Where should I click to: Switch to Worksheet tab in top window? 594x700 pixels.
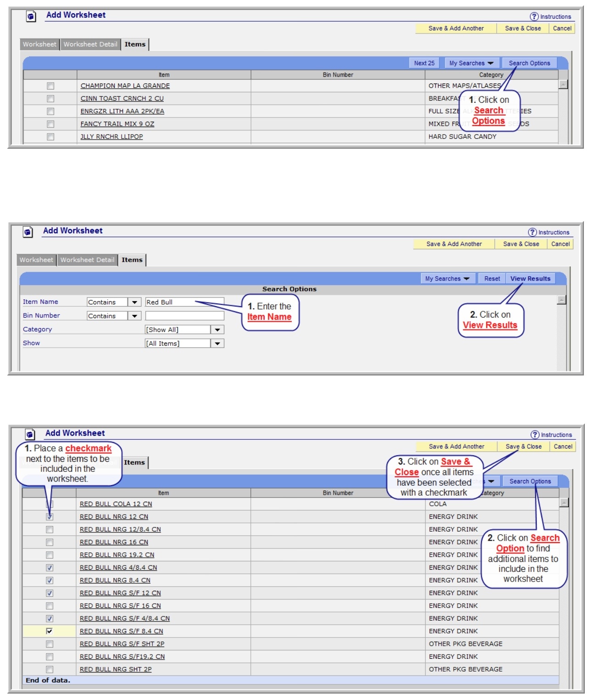tap(39, 45)
